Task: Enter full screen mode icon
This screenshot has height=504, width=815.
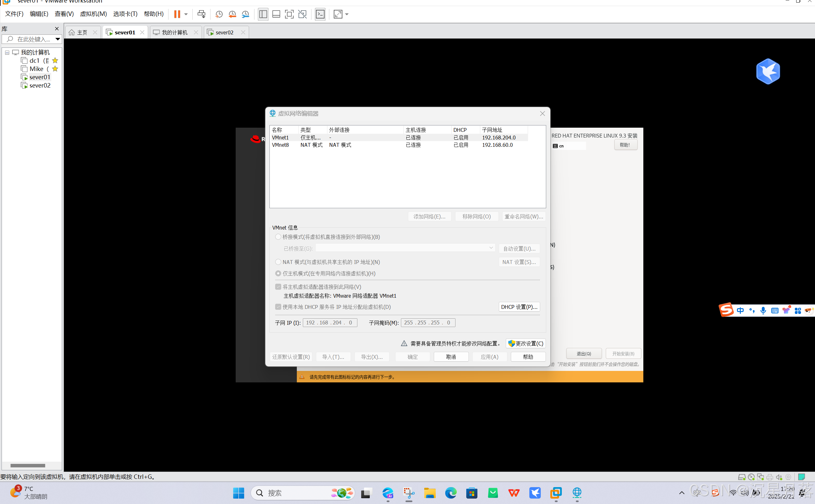Action: 289,14
